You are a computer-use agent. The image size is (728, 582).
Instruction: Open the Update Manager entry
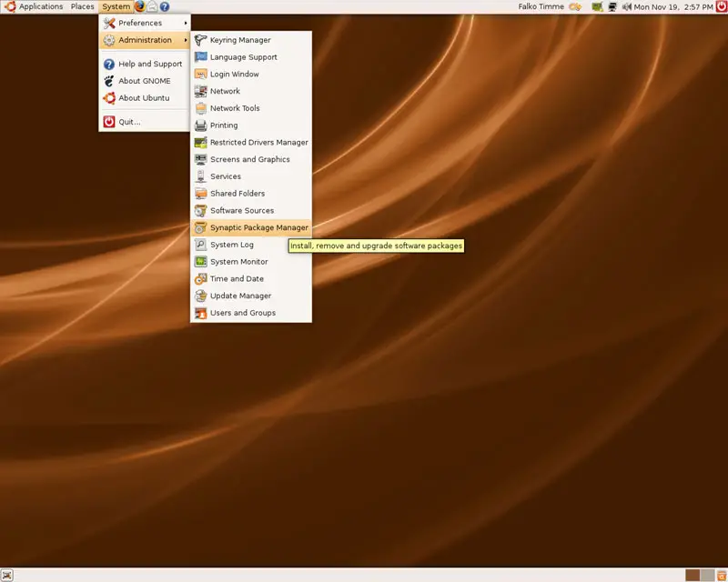point(251,296)
